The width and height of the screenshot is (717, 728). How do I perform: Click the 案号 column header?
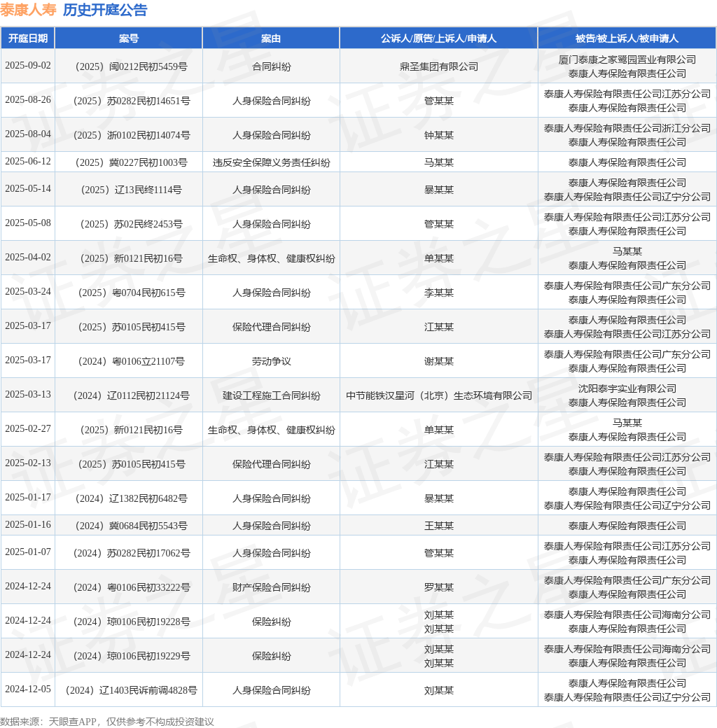[129, 38]
